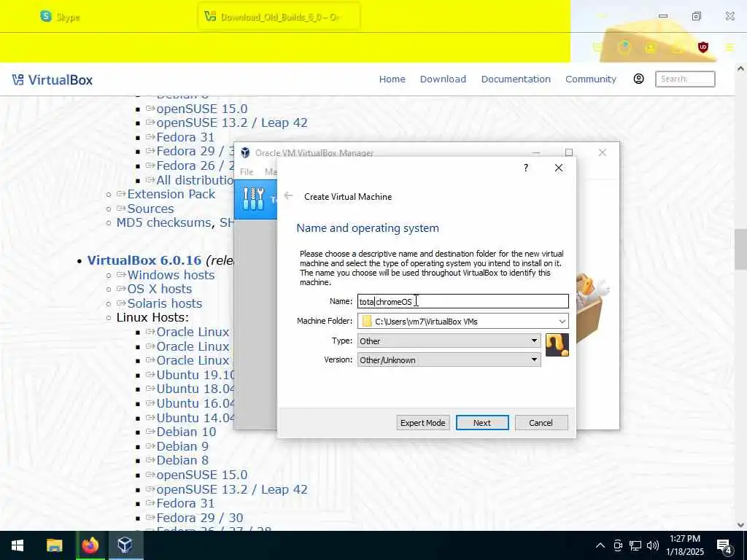Open the Version dropdown

point(449,360)
